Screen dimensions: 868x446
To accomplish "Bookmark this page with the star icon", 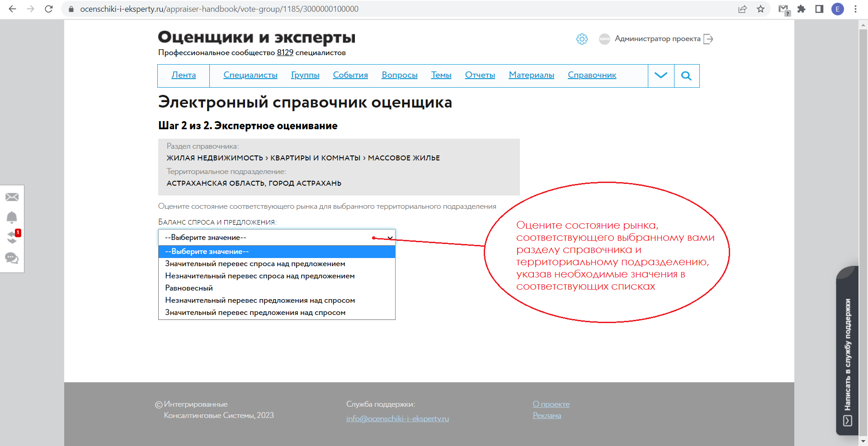I will (761, 9).
